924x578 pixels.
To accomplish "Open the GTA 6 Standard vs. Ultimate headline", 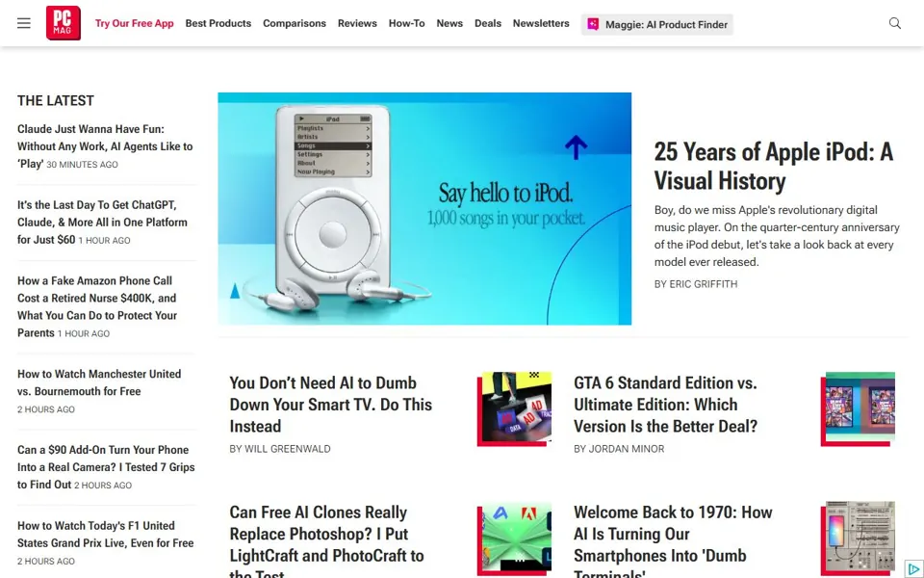I will [666, 405].
